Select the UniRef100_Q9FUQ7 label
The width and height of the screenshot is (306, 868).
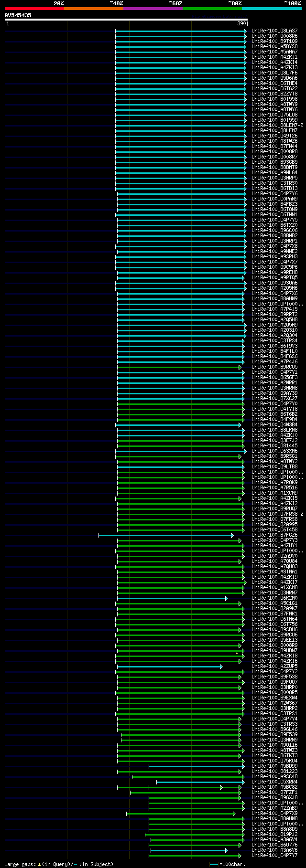pyautogui.click(x=274, y=682)
